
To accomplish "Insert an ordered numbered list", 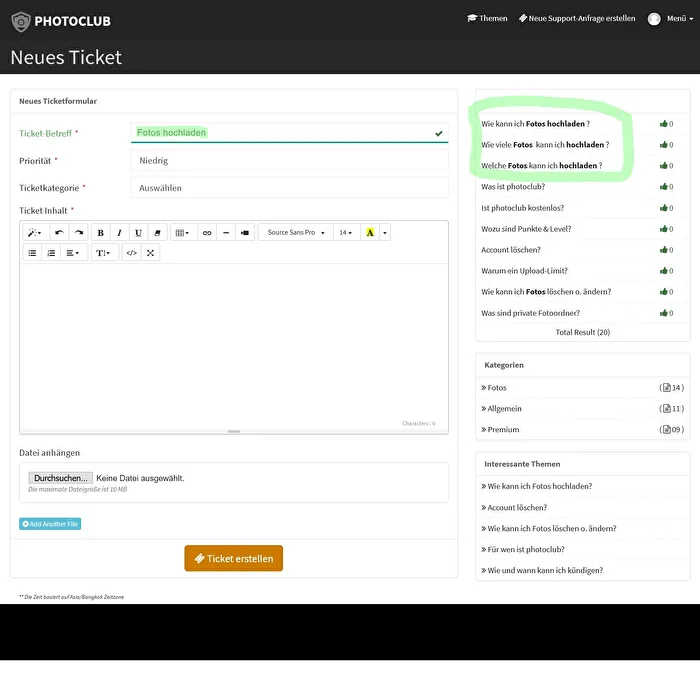I will point(51,253).
